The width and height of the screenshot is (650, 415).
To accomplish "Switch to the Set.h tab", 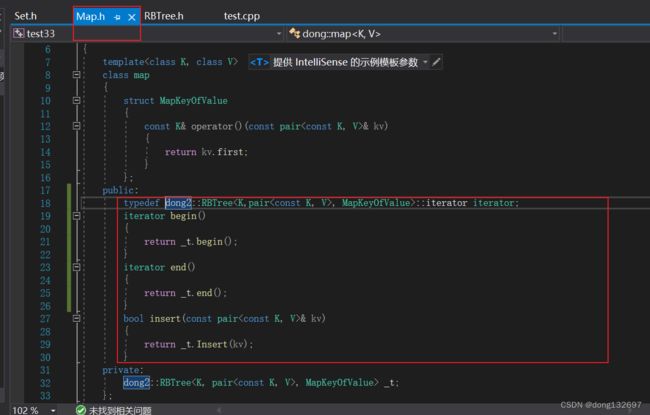I will coord(25,16).
